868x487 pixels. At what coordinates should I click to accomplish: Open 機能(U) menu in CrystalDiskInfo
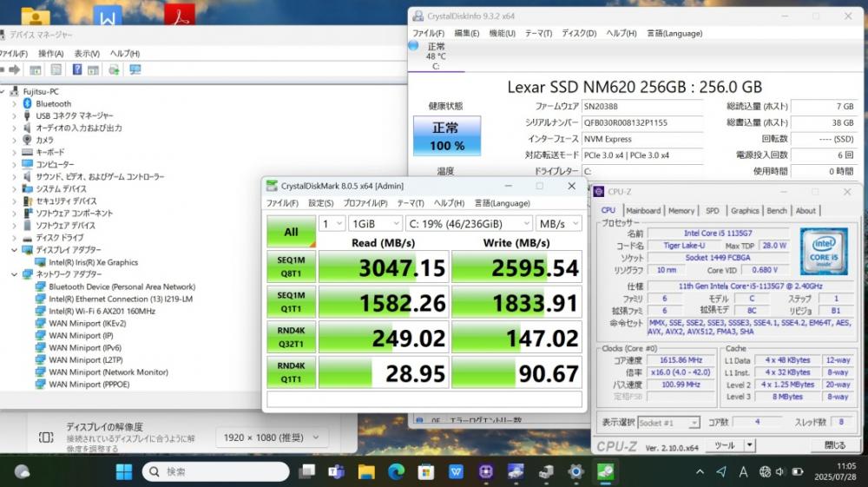(502, 33)
